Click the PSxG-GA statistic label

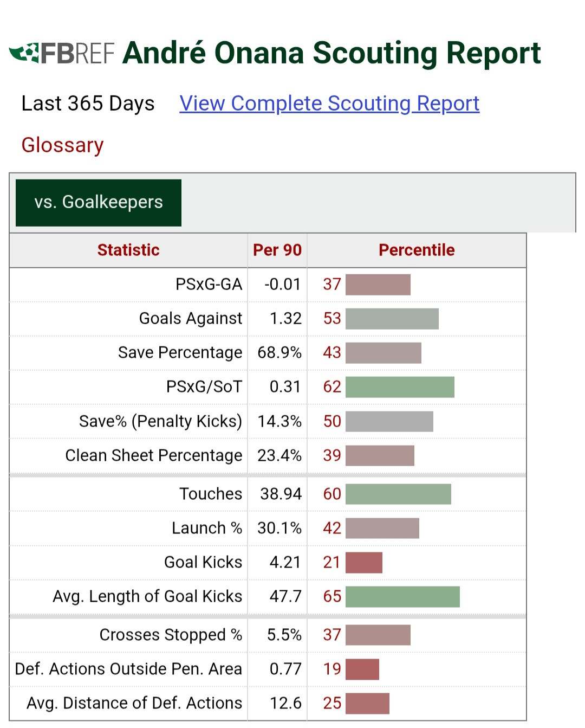click(209, 284)
